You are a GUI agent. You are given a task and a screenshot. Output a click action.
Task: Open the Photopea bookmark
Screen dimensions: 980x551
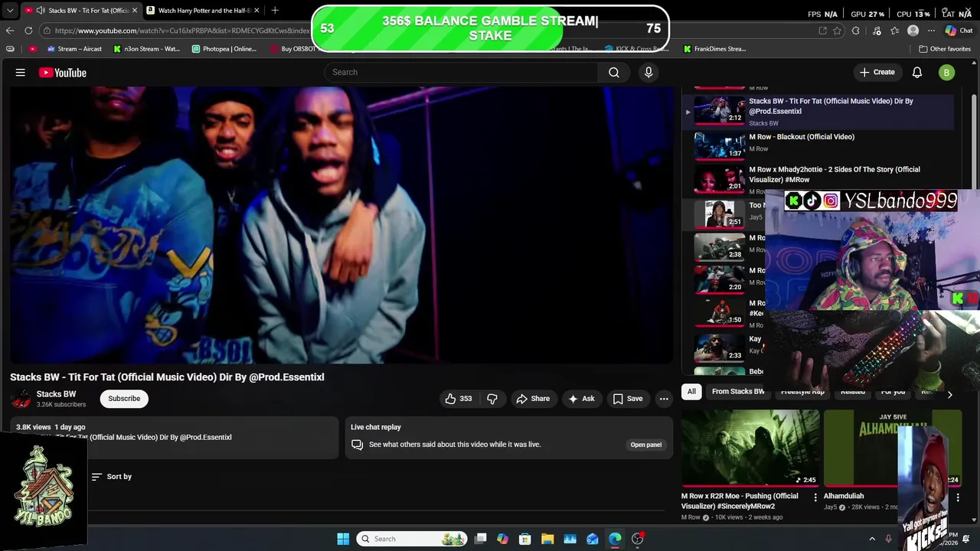coord(224,49)
